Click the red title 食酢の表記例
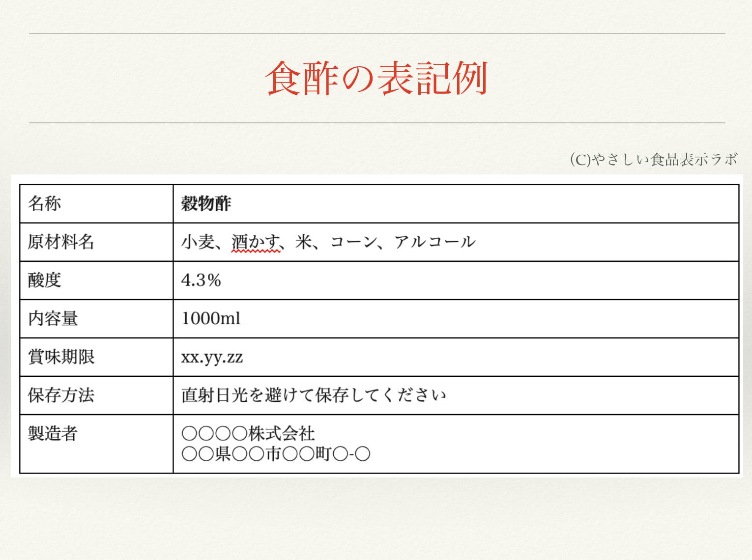The image size is (752, 560). (376, 79)
